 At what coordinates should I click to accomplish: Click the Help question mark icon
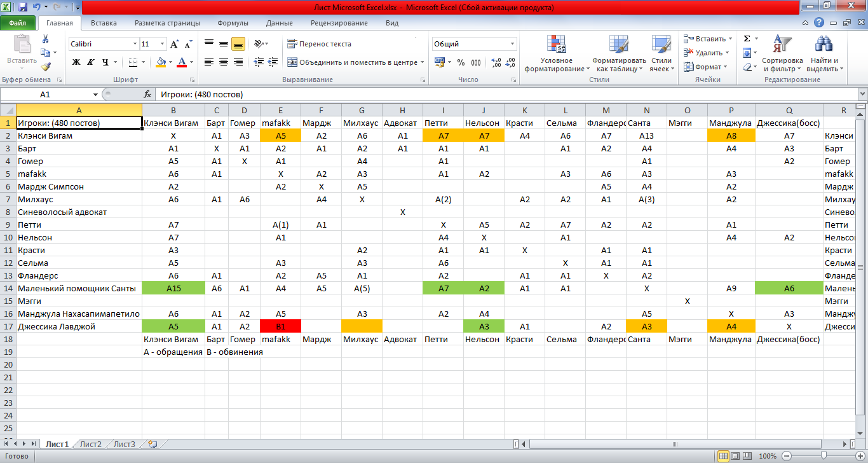click(820, 23)
